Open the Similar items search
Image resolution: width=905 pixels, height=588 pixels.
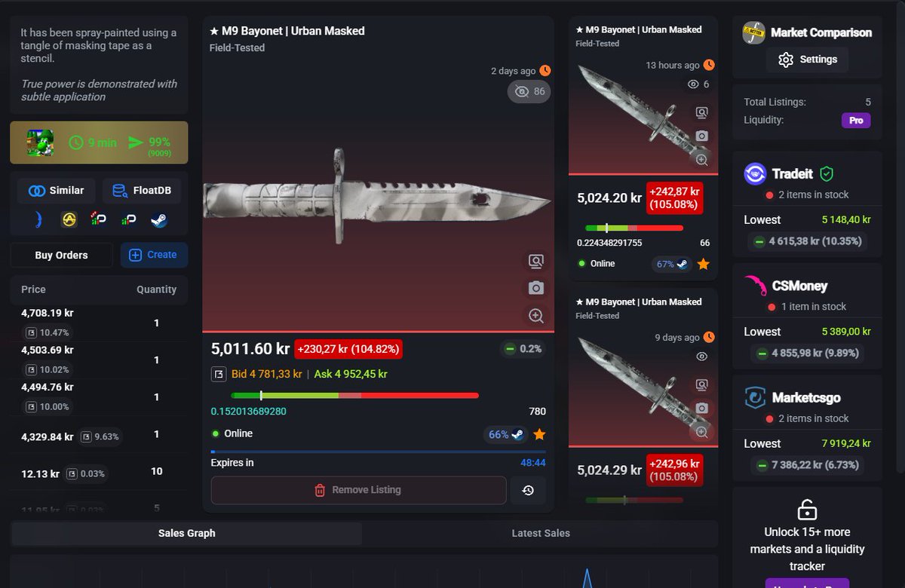(x=57, y=191)
